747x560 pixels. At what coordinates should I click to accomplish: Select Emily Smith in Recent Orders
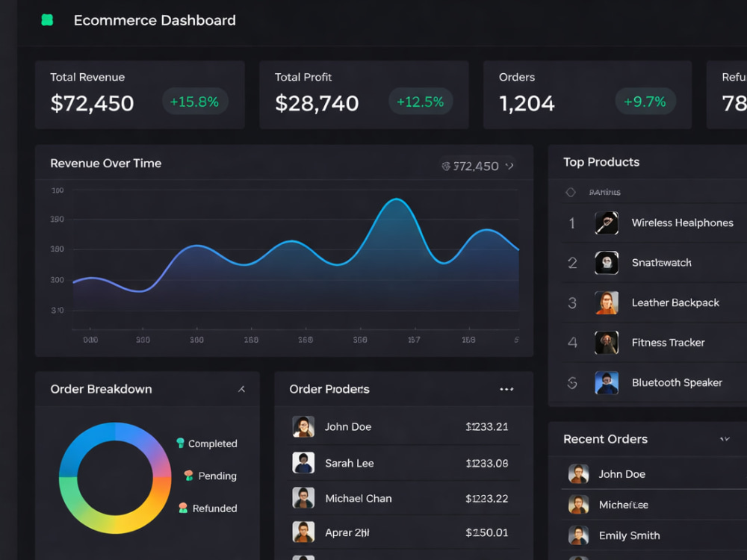click(629, 535)
